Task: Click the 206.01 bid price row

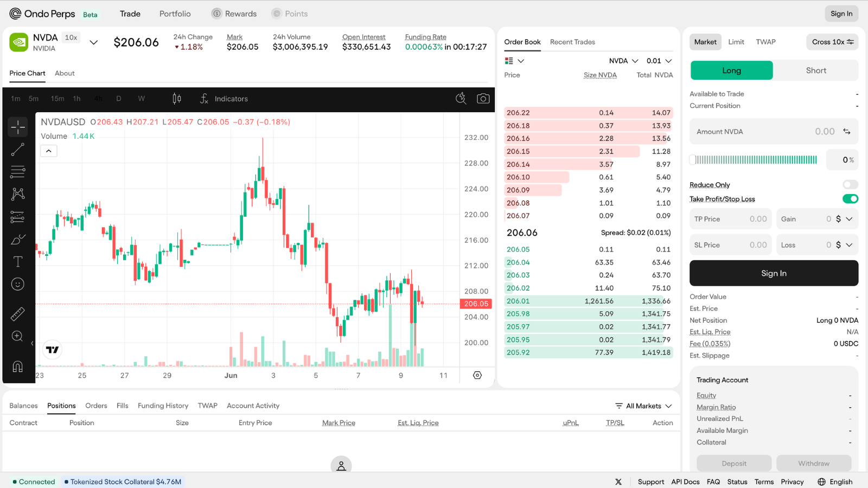Action: pos(589,301)
